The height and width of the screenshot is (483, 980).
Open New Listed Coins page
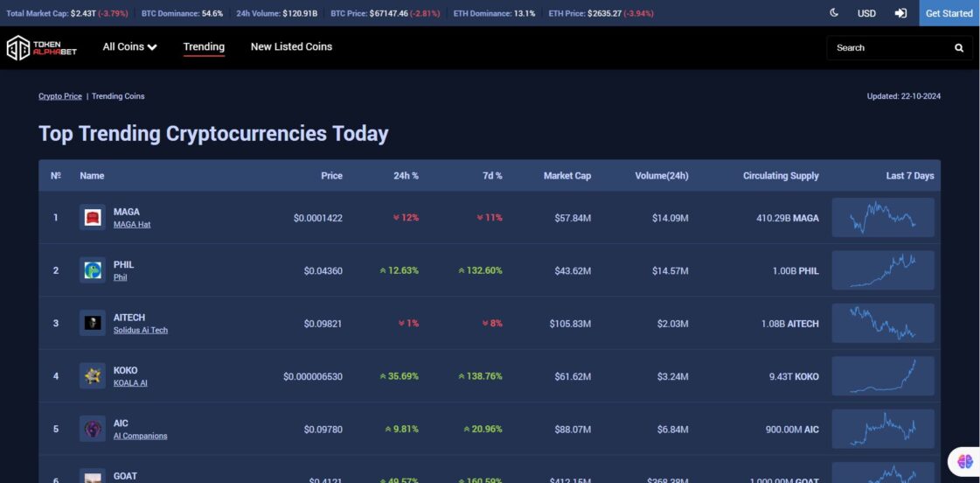click(x=291, y=47)
